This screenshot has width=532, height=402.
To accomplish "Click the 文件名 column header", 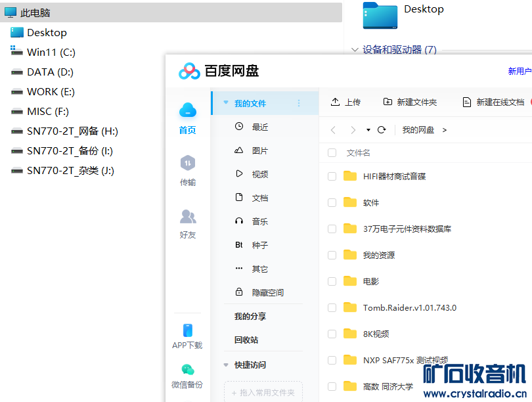I will [359, 153].
